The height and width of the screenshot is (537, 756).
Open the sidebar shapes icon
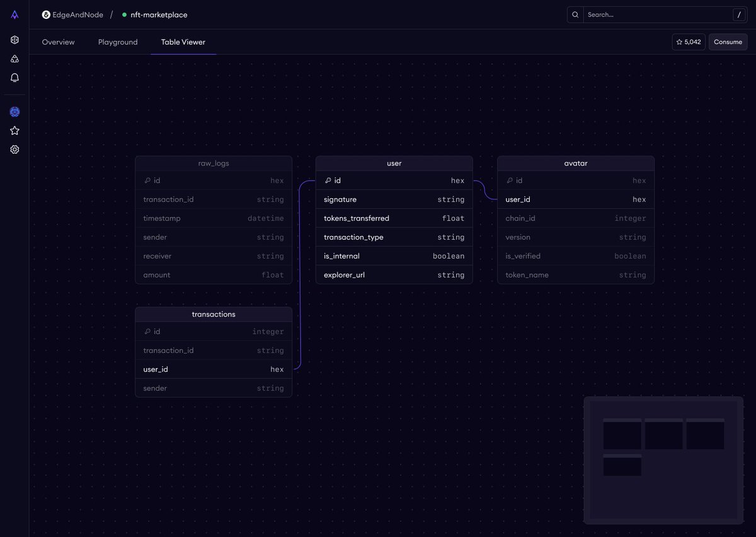[14, 59]
